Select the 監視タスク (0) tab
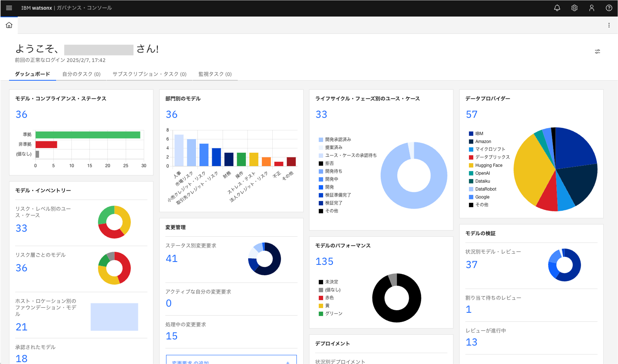Viewport: 618px width, 364px height. (215, 74)
